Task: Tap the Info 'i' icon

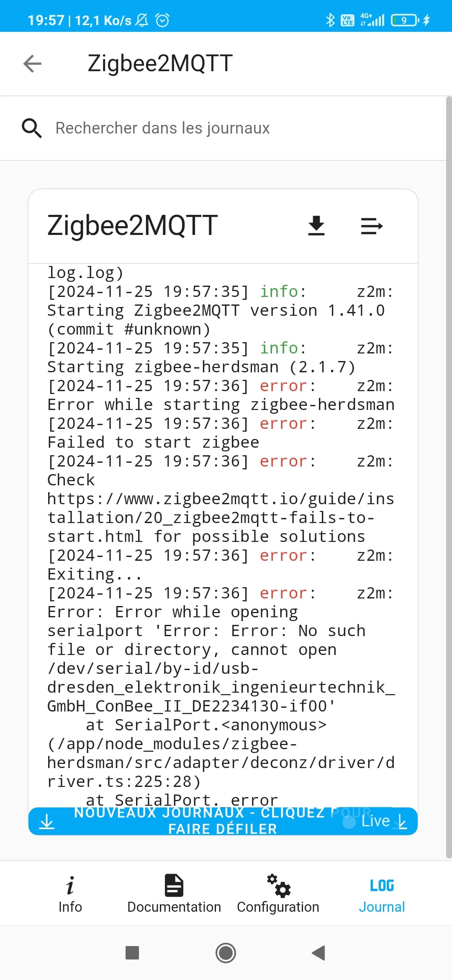Action: (x=70, y=885)
